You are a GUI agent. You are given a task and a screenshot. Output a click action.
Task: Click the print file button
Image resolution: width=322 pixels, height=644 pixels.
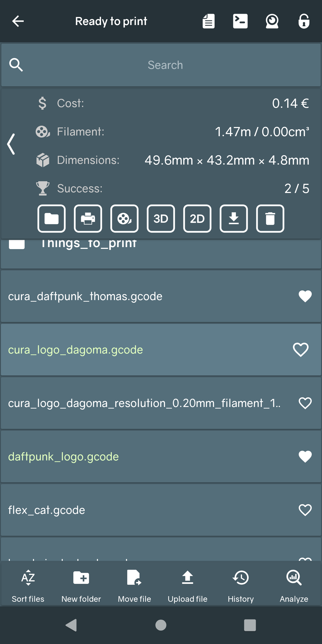(88, 218)
